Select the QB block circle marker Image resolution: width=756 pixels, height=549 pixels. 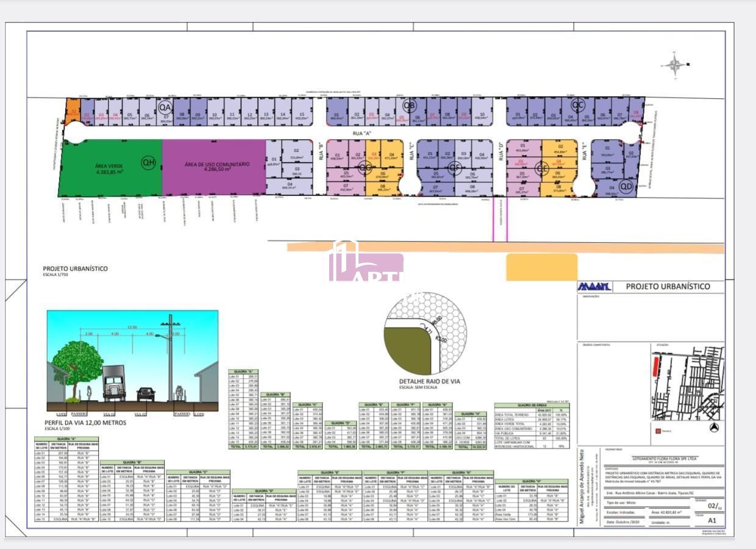[409, 105]
